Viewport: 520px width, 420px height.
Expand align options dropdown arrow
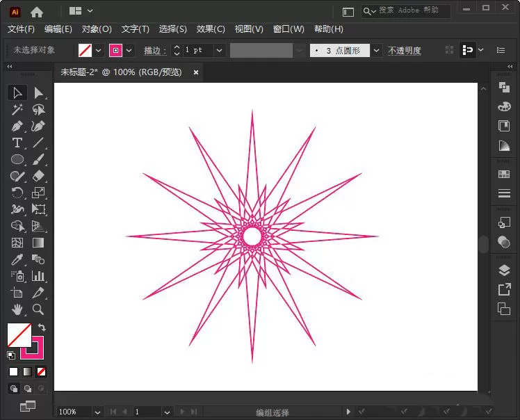pyautogui.click(x=481, y=50)
